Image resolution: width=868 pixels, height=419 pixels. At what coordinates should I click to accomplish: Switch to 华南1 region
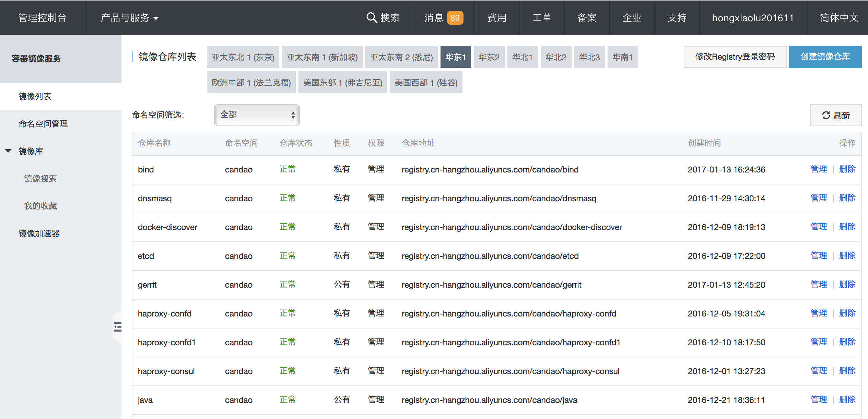point(623,57)
